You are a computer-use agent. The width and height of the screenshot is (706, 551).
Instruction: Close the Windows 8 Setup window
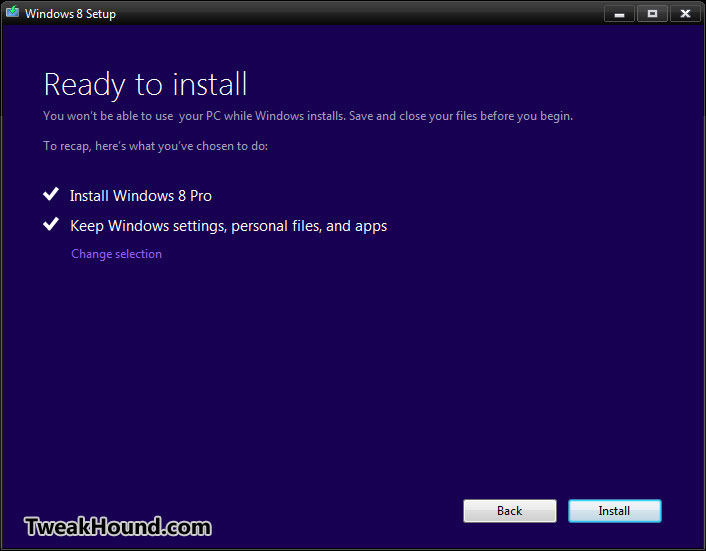click(x=685, y=14)
